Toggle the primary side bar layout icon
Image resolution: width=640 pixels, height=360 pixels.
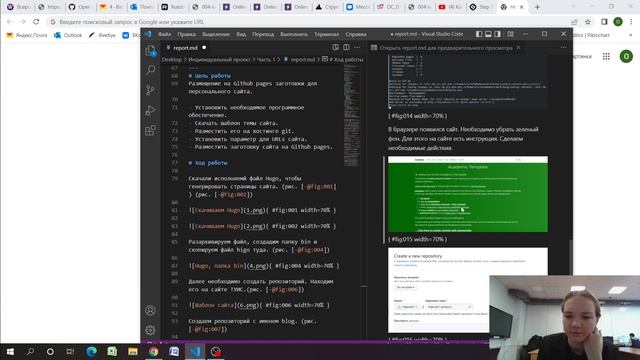479,34
